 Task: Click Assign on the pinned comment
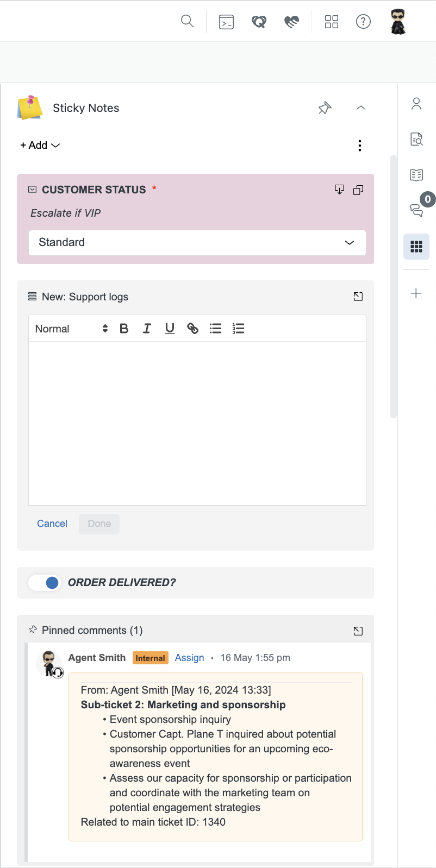pyautogui.click(x=189, y=658)
